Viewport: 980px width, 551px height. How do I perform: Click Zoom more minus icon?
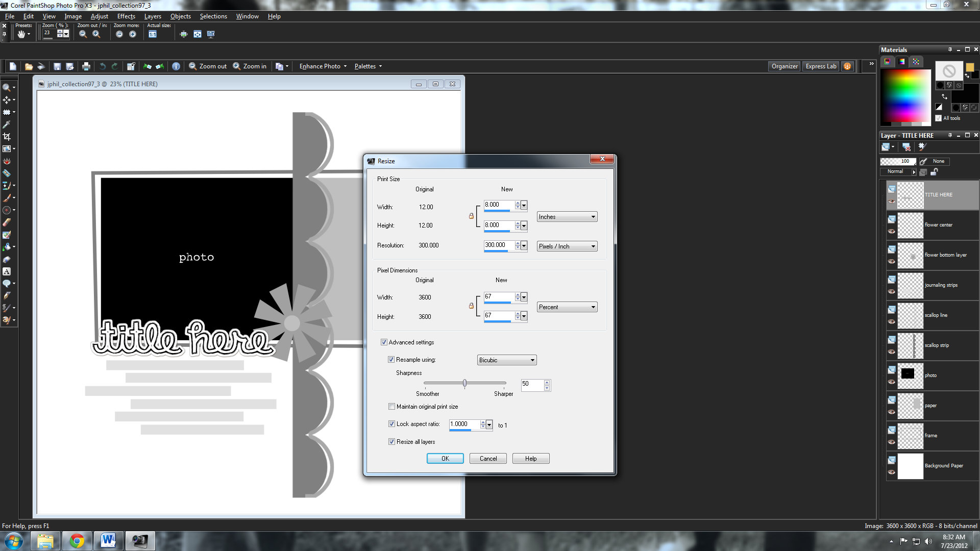click(119, 34)
